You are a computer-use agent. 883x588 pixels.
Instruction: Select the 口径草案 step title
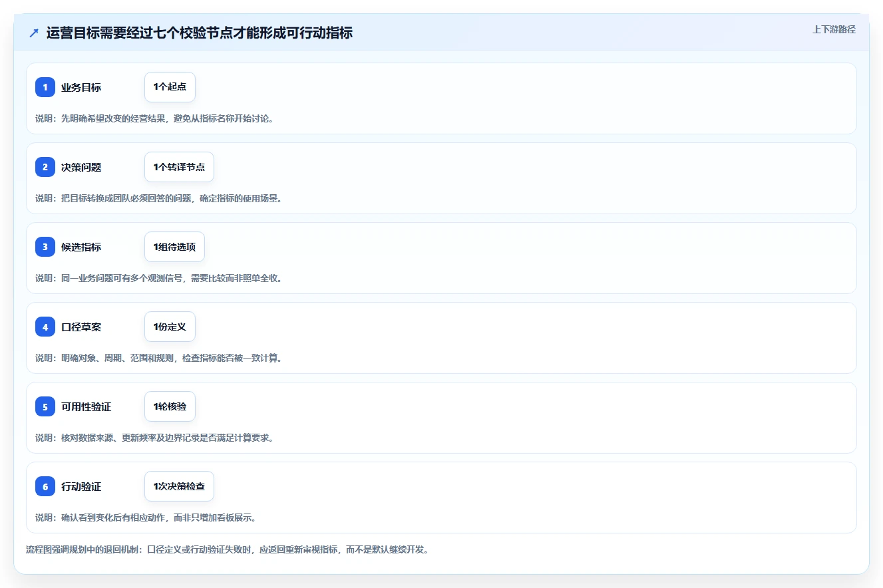[81, 327]
